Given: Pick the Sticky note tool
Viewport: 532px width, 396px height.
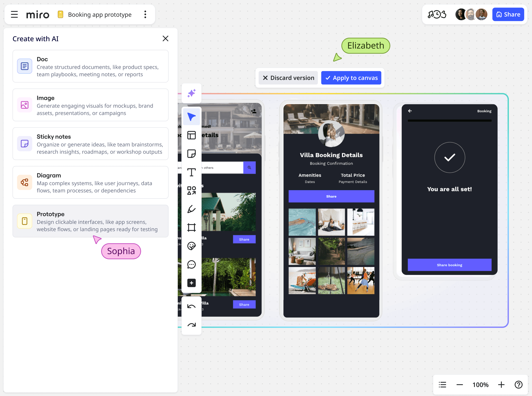Looking at the screenshot, I should [x=191, y=154].
